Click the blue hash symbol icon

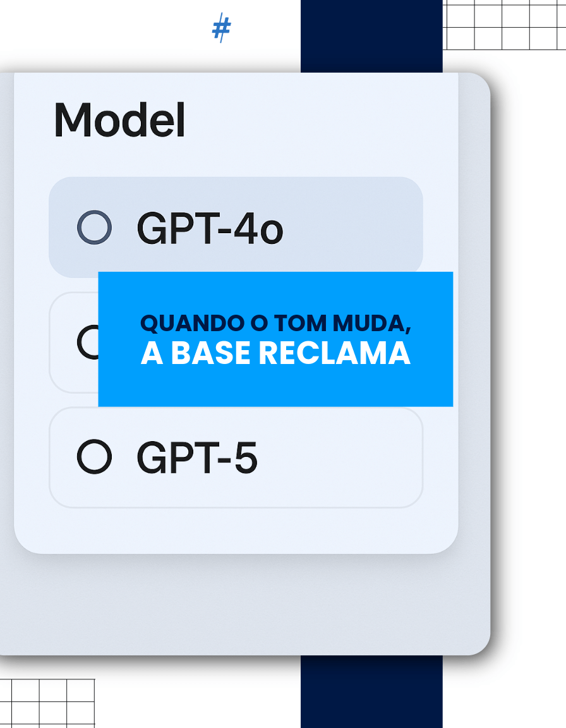point(221,28)
